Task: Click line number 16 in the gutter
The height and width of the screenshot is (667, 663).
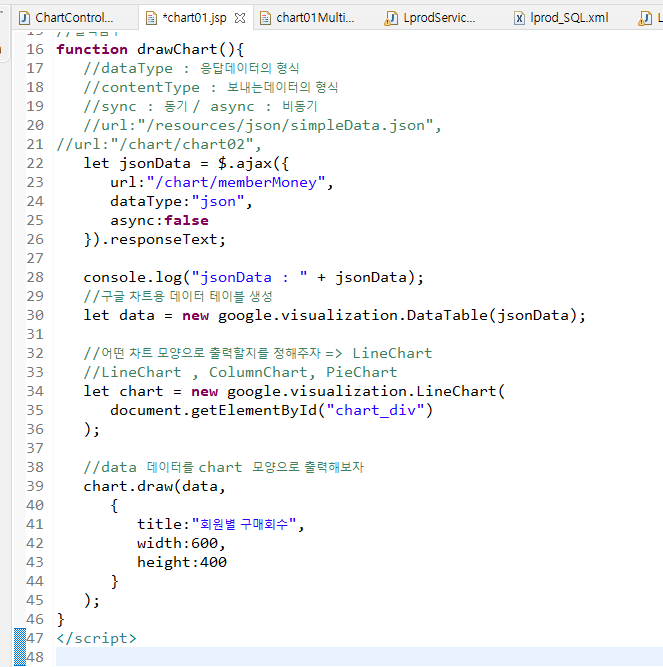Action: pyautogui.click(x=35, y=49)
